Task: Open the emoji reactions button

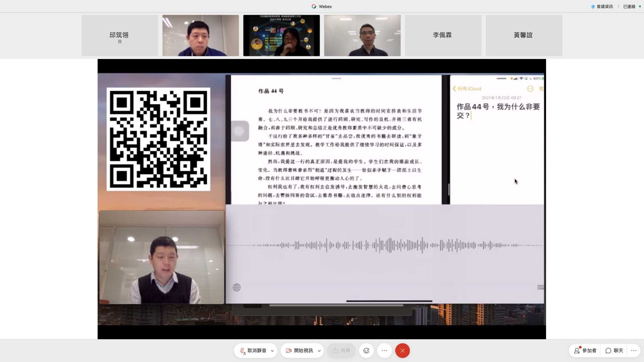Action: click(366, 351)
